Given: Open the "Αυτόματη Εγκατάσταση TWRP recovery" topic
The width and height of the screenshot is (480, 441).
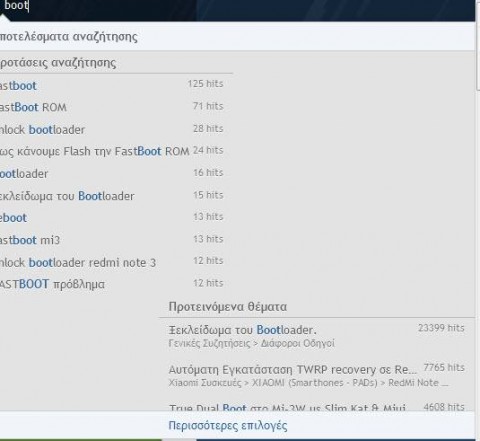Looking at the screenshot, I should pyautogui.click(x=317, y=376).
